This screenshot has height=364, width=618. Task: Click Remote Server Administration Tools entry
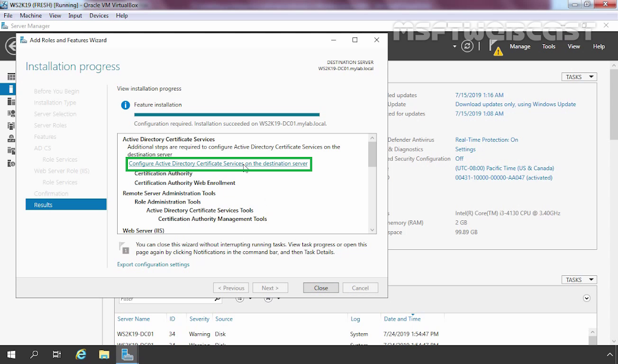[x=169, y=193]
